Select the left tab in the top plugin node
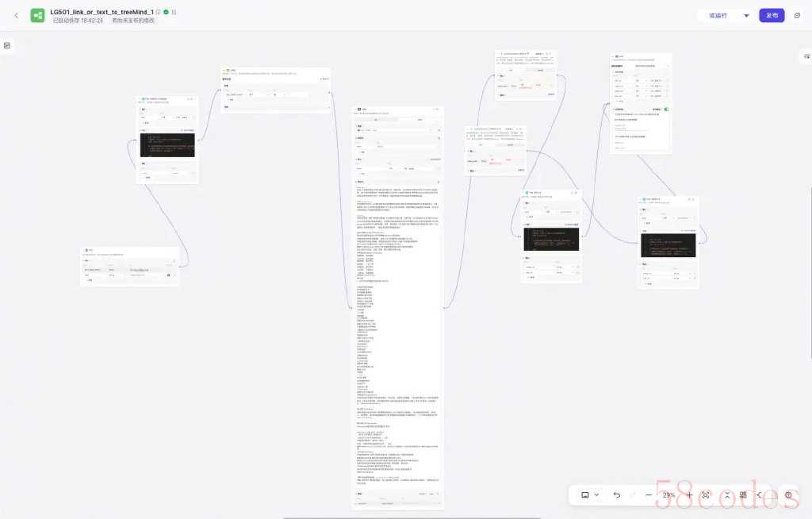Viewport: 812px width, 519px height. 511,70
